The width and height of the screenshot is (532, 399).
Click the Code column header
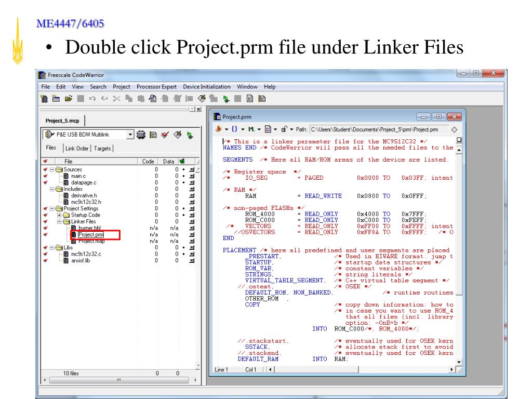[x=148, y=162]
